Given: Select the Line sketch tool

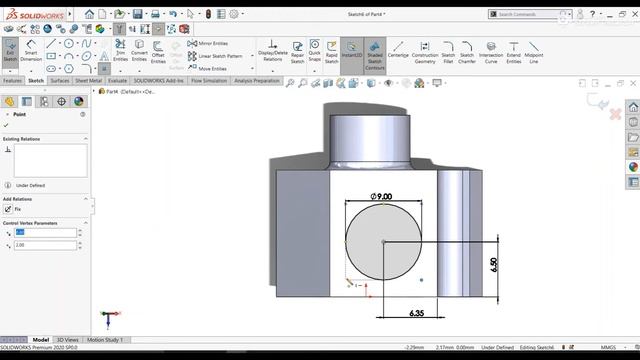Looking at the screenshot, I should [51, 43].
